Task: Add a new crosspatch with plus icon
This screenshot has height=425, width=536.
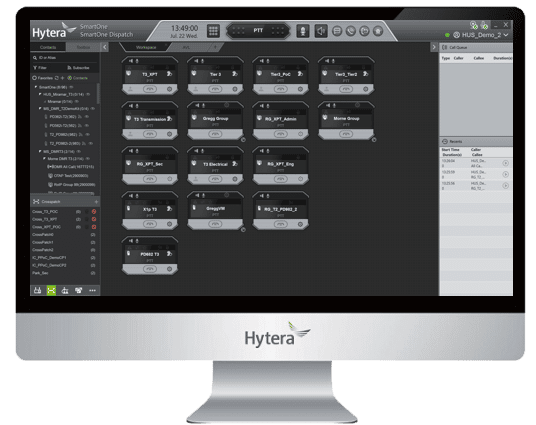Action: [96, 202]
